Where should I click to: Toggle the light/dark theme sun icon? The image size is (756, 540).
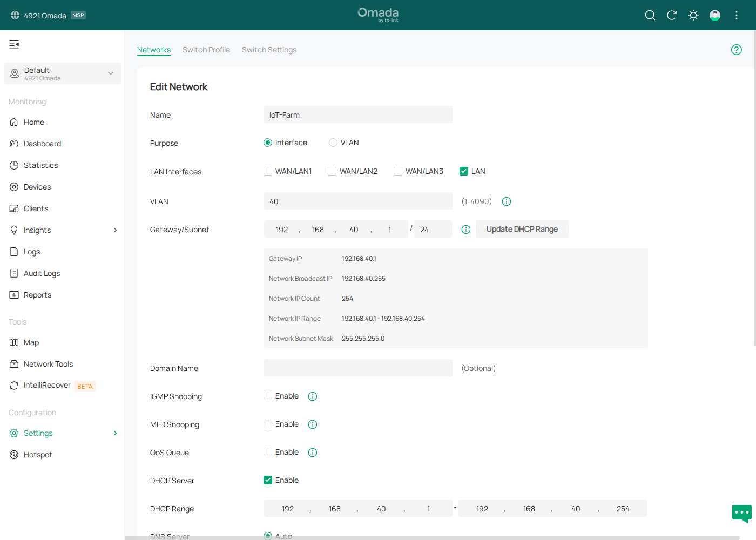[x=693, y=15]
